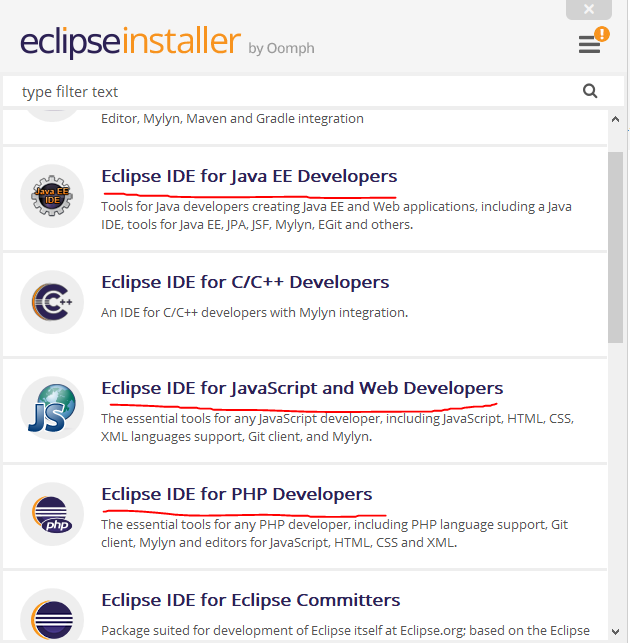Viewport: 630px width, 643px height.
Task: Click the Java EE IDE gear icon
Action: click(52, 196)
